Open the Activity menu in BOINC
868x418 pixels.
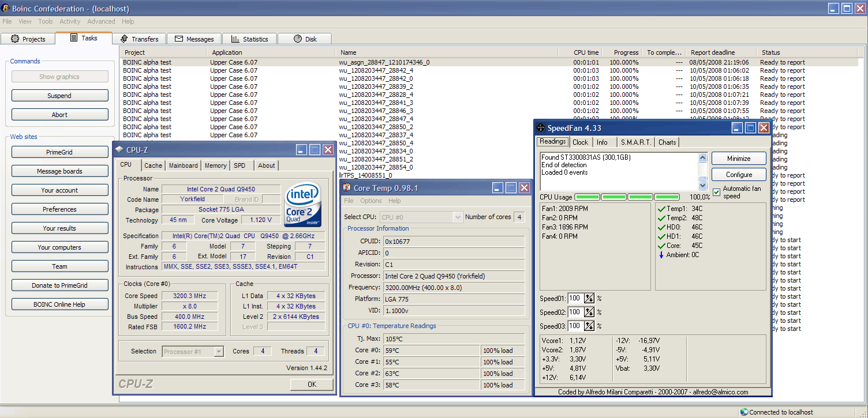click(70, 21)
